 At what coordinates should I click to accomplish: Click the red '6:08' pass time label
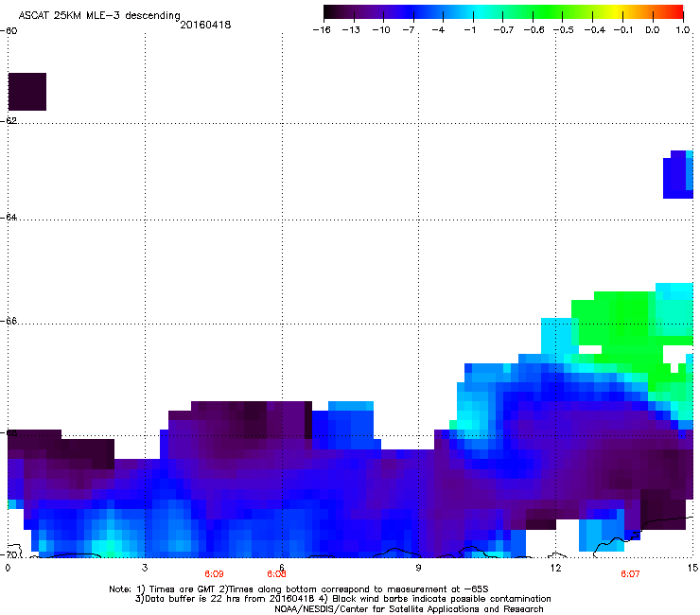pos(276,574)
